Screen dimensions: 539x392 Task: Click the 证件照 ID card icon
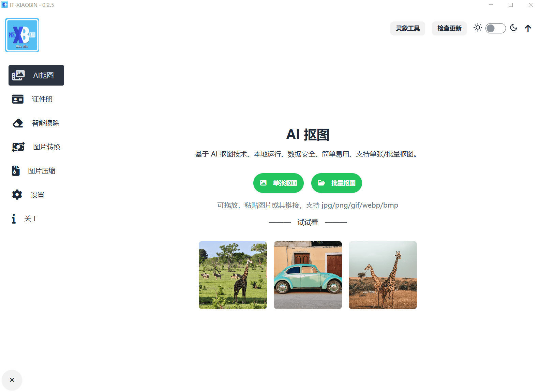pyautogui.click(x=18, y=99)
